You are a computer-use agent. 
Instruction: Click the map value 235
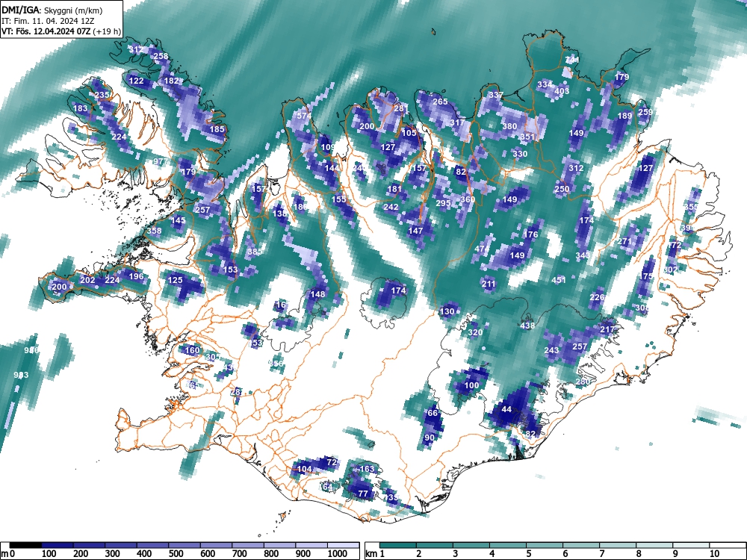coord(102,95)
